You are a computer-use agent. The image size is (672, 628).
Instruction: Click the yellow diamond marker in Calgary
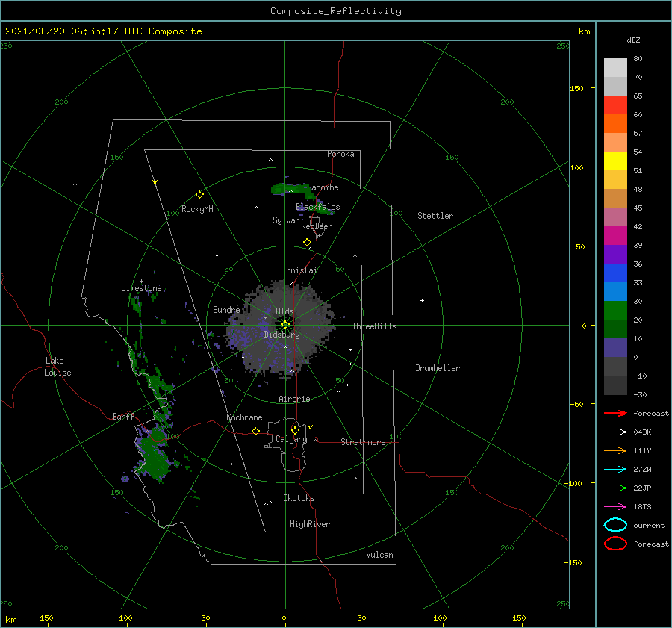tap(295, 430)
